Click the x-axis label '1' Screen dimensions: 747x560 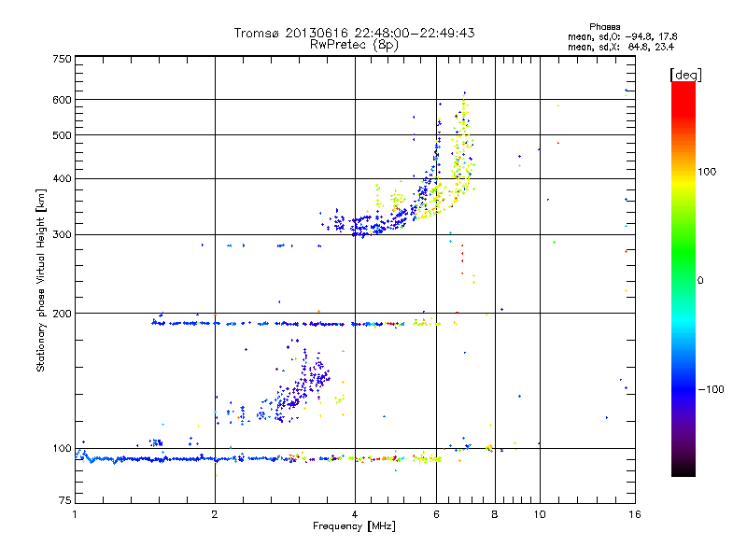(75, 514)
